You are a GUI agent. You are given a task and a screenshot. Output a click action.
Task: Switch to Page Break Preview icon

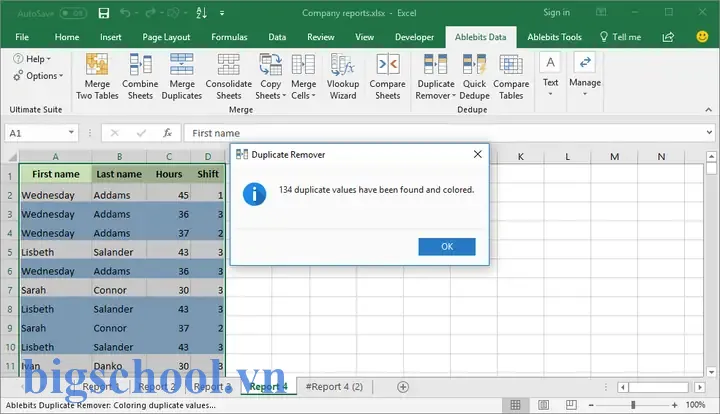click(x=571, y=404)
